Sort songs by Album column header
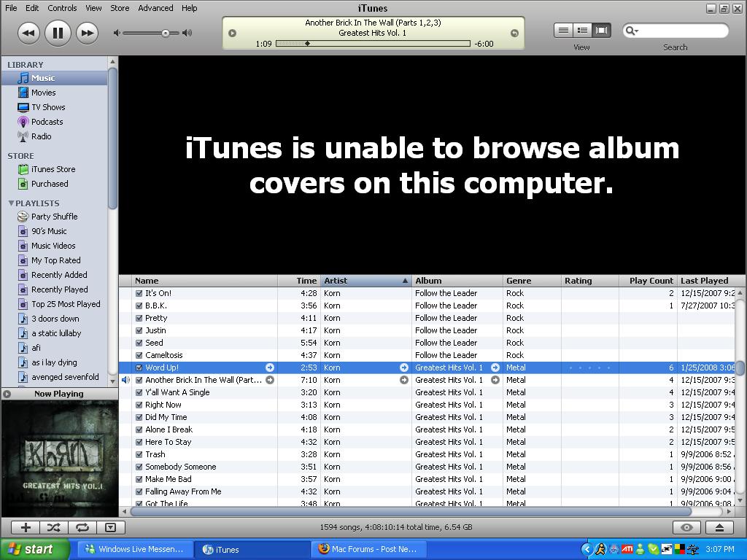This screenshot has width=747, height=560. coord(457,281)
